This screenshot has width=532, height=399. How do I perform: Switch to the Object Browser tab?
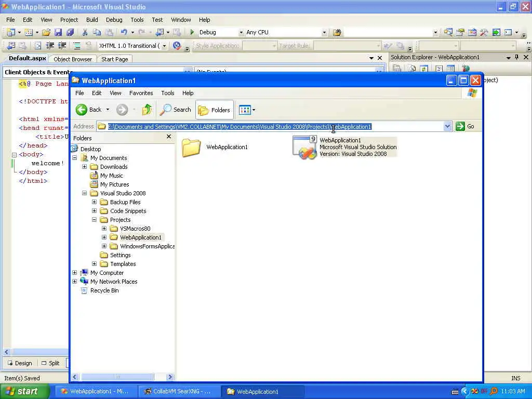tap(73, 59)
